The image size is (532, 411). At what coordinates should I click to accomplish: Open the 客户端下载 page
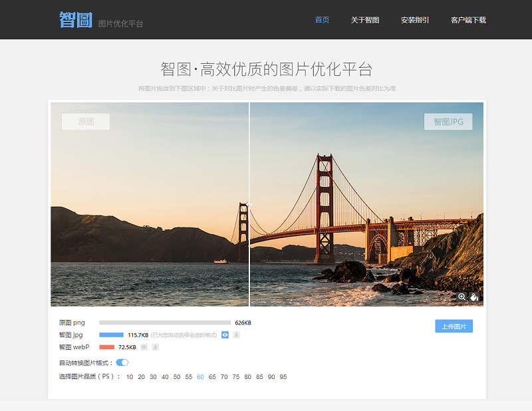point(468,20)
